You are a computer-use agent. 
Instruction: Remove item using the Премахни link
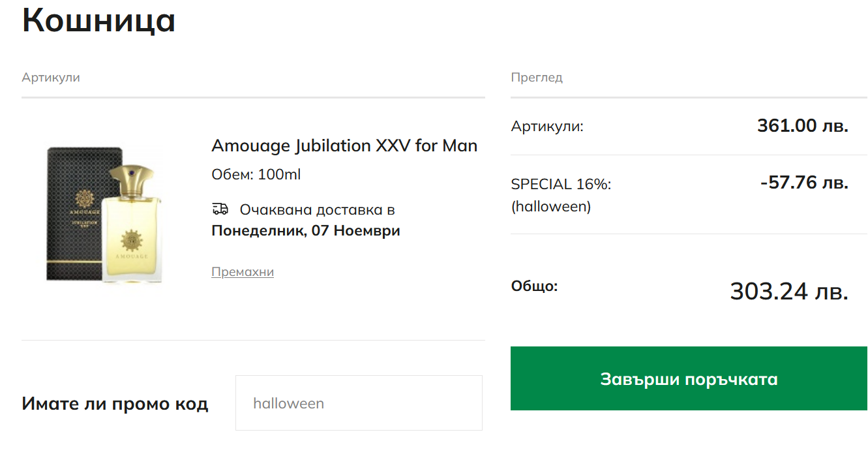pos(243,272)
